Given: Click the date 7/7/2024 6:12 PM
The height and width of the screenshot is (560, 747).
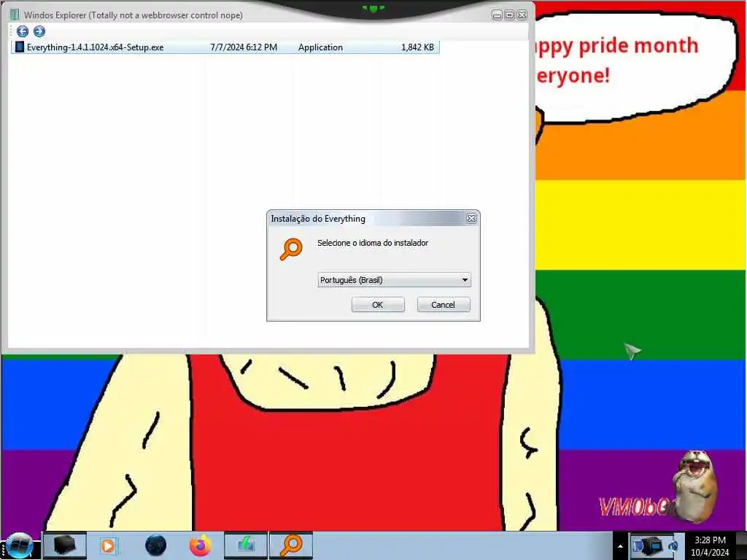Looking at the screenshot, I should 244,47.
